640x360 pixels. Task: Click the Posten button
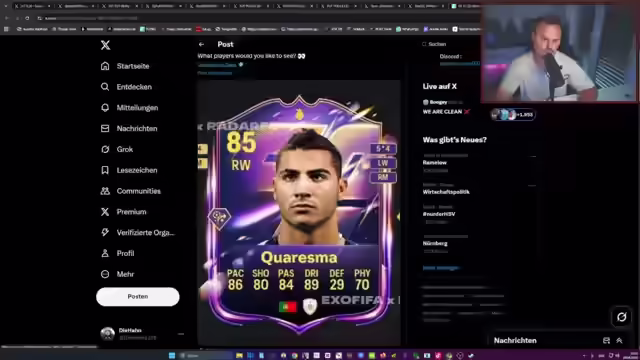pyautogui.click(x=138, y=297)
